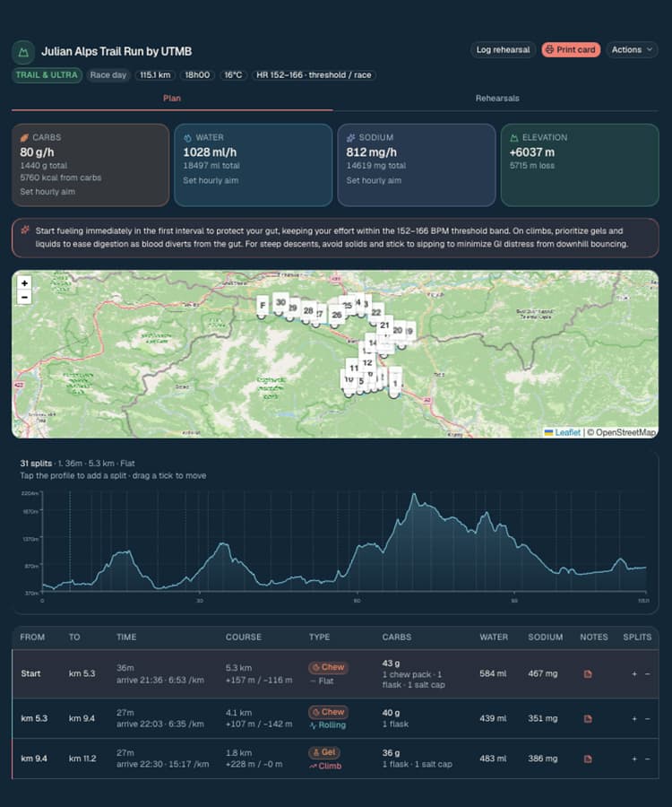Add split with plus in km 9.4 row
The width and height of the screenshot is (672, 807).
(x=634, y=759)
